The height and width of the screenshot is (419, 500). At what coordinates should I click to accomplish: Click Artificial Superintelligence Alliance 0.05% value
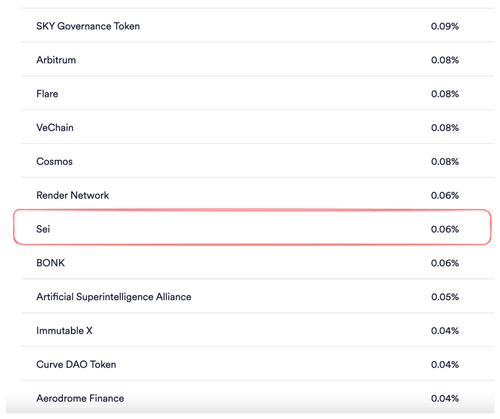point(445,297)
